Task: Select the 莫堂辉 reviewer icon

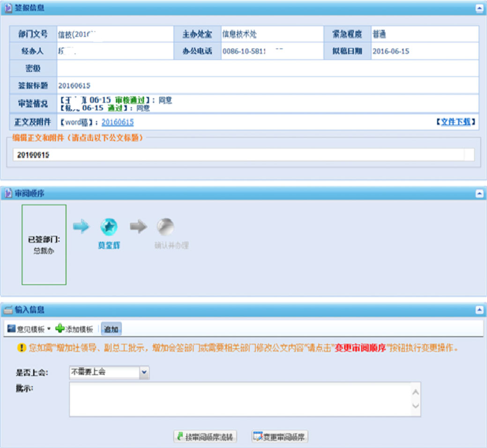Action: pos(109,227)
